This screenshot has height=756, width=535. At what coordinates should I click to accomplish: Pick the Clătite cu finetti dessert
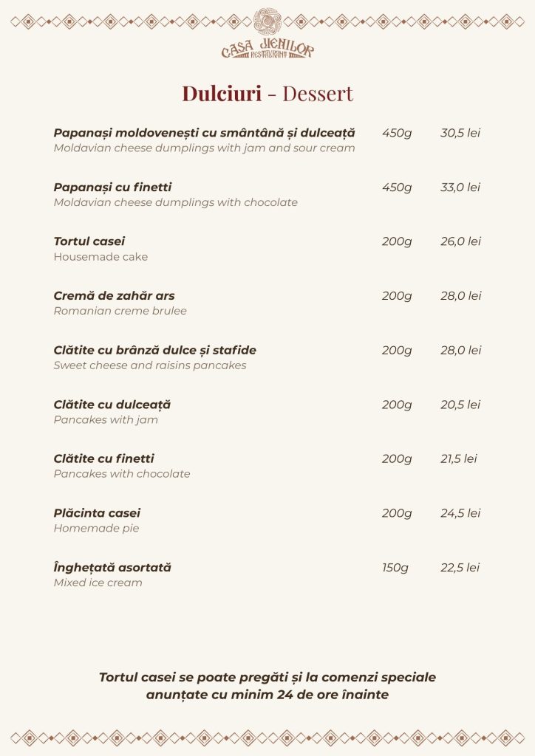click(103, 458)
